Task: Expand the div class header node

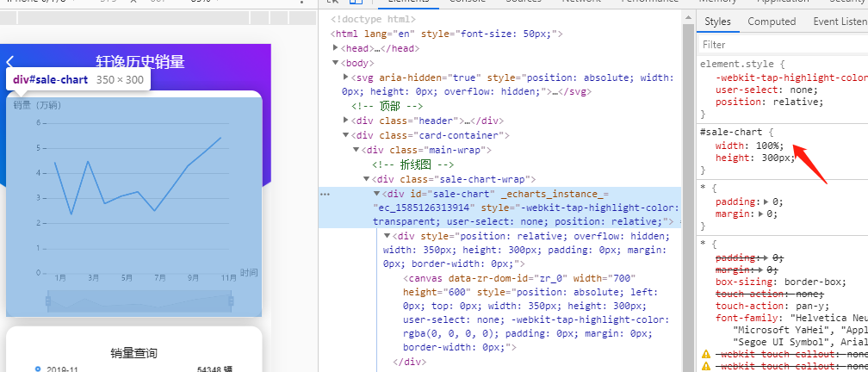Action: (x=346, y=121)
